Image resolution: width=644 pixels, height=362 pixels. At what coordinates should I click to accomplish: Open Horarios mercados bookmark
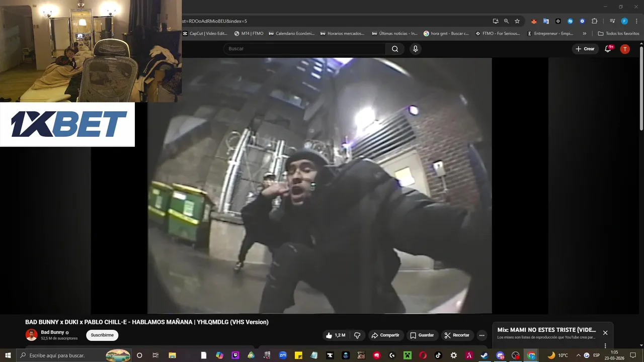(342, 34)
